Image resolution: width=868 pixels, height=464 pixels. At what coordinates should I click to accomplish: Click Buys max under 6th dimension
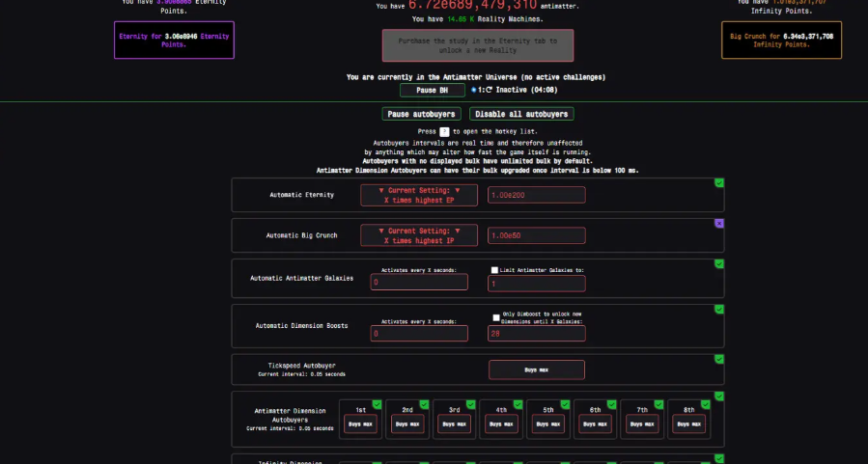[x=595, y=424]
